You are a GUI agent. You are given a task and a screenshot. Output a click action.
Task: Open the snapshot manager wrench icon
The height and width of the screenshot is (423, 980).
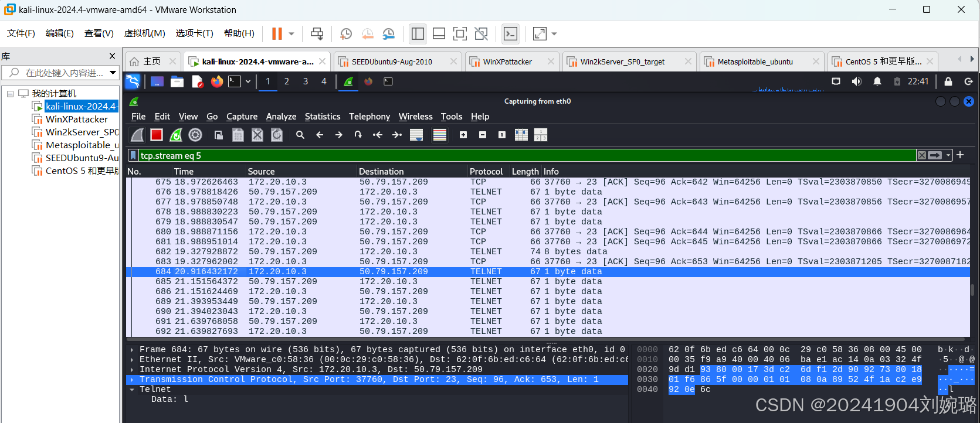pyautogui.click(x=388, y=34)
